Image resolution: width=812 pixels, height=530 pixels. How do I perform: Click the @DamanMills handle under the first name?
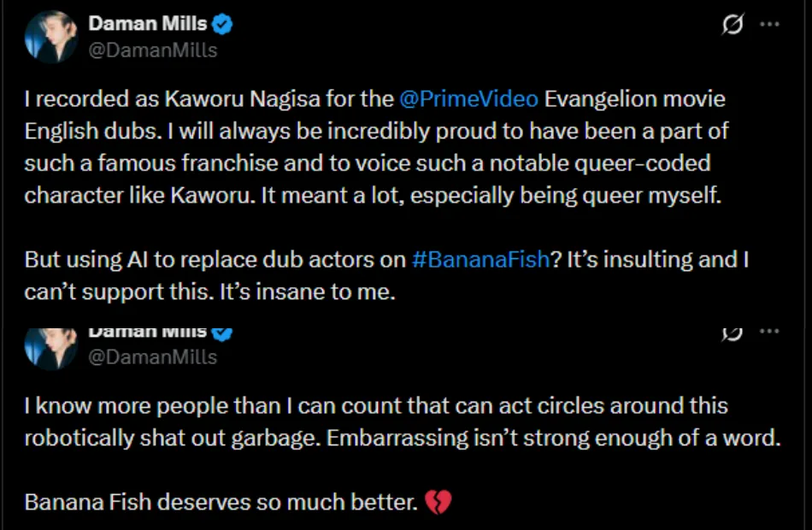[x=153, y=50]
